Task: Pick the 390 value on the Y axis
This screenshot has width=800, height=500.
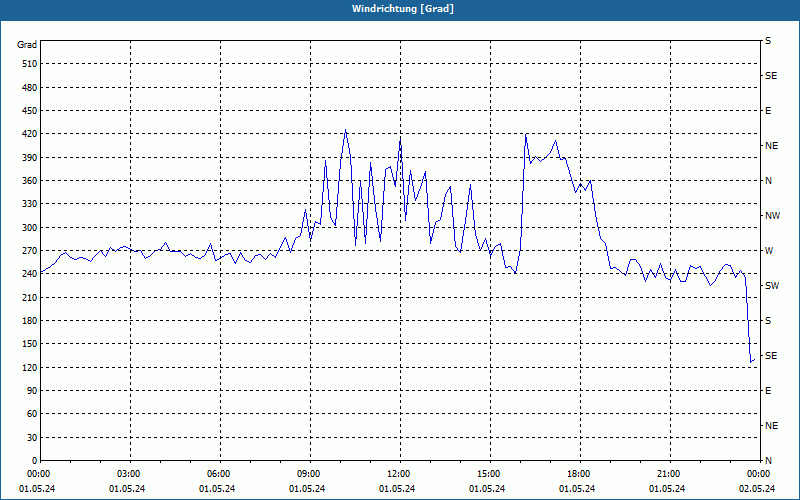Action: [x=29, y=158]
